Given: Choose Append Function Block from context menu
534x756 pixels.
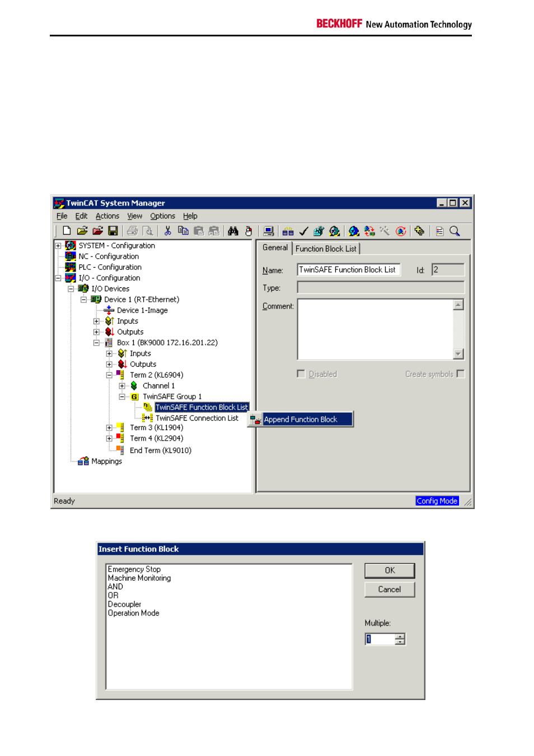Looking at the screenshot, I should pos(301,419).
